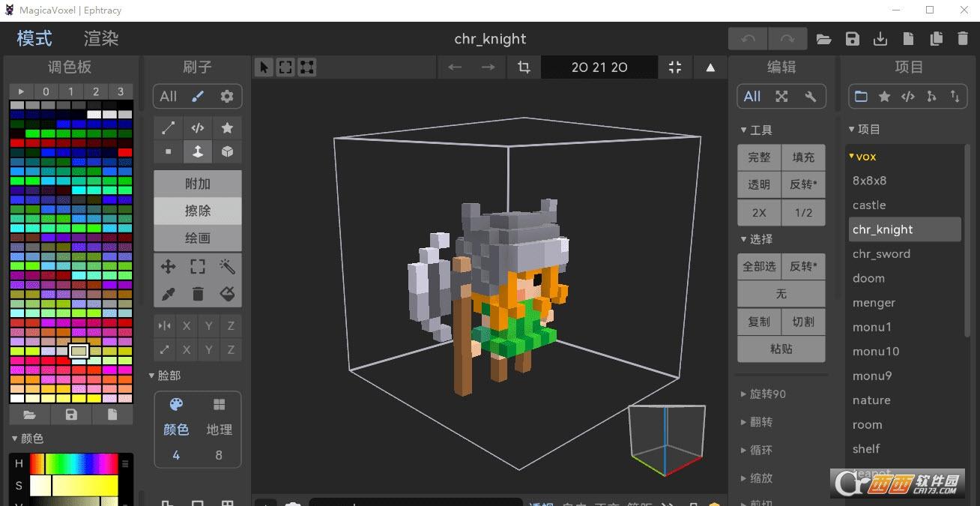Toggle mirror Z axis
980x506 pixels.
click(x=231, y=325)
